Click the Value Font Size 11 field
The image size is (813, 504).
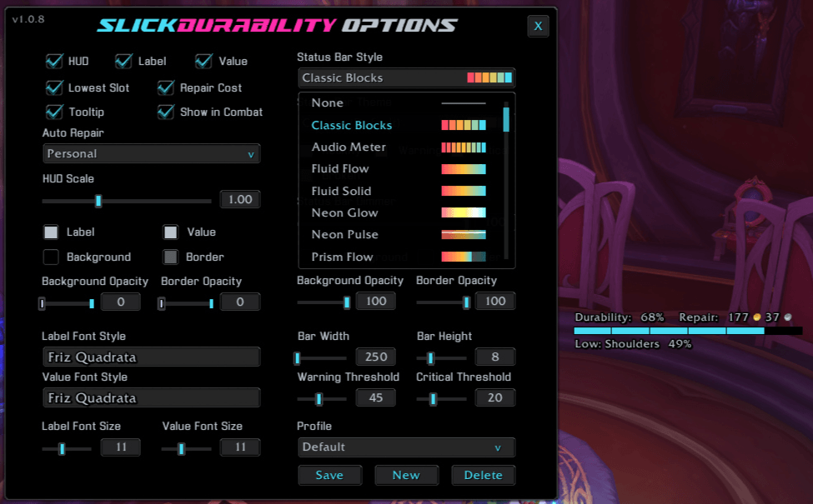[x=240, y=447]
